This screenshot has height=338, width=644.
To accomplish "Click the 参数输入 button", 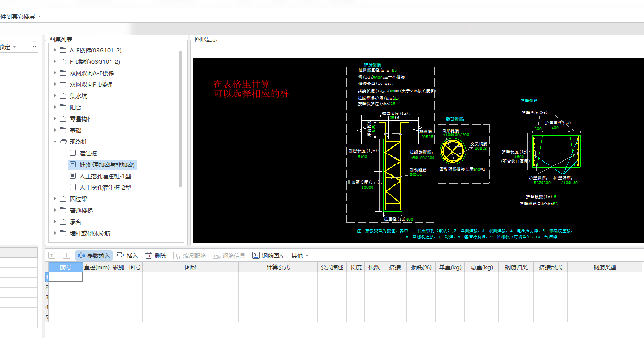I will click(94, 256).
